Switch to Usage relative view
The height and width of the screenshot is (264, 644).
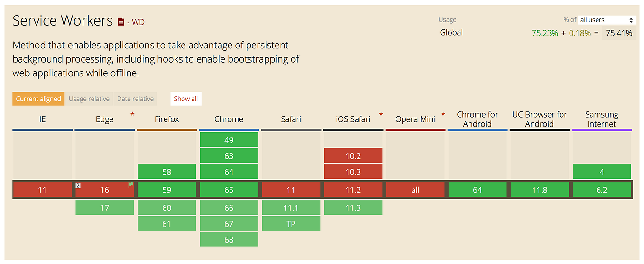tap(89, 99)
